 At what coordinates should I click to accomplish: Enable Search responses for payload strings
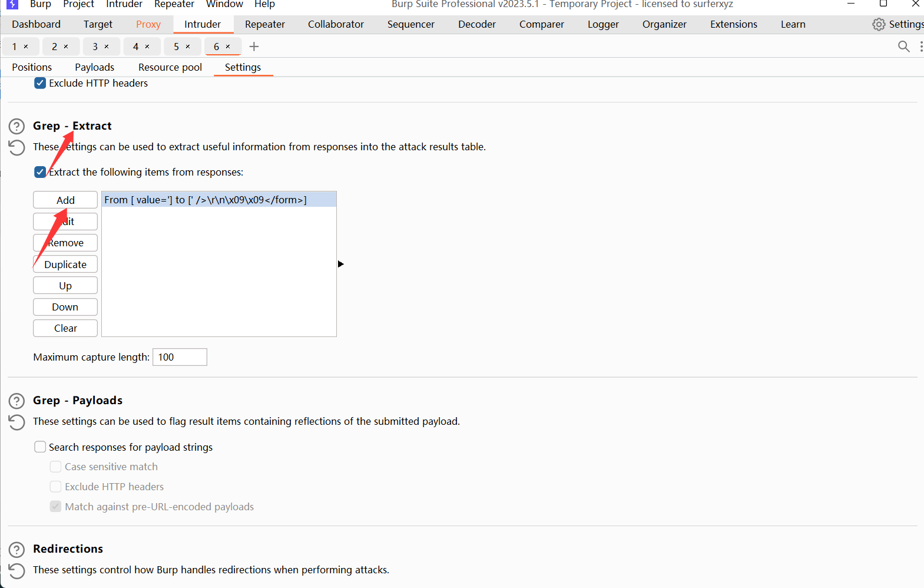click(x=40, y=447)
